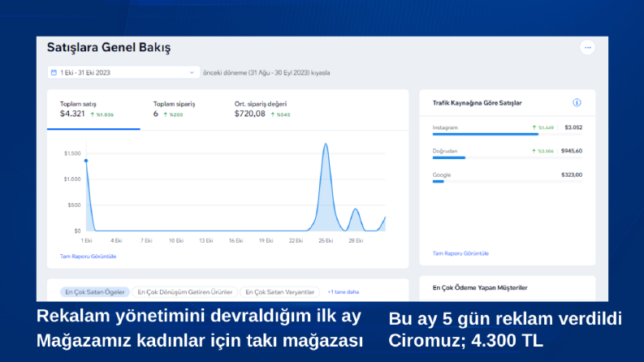644x362 pixels.
Task: Select the En Çok Satan Varyantlar chip
Action: 279,292
